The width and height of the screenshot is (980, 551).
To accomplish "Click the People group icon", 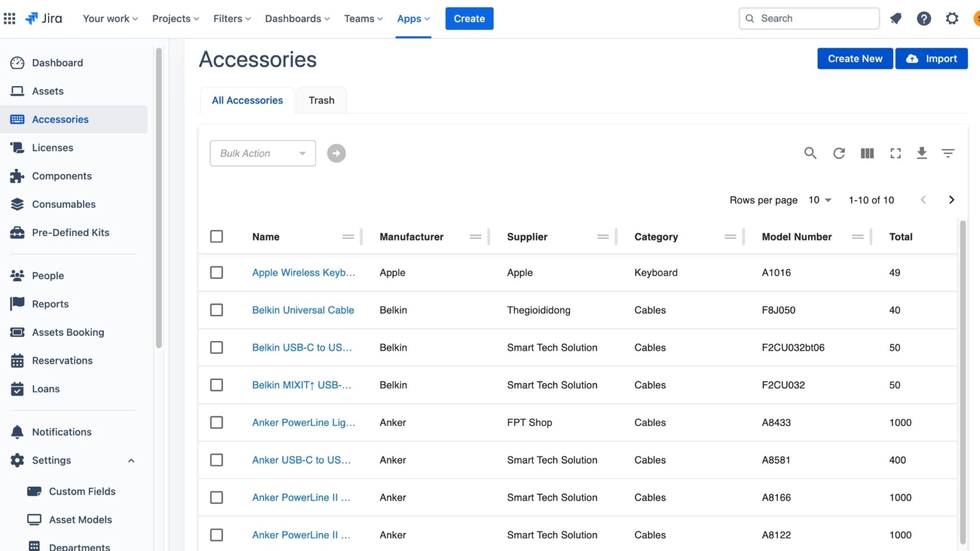I will pyautogui.click(x=17, y=275).
